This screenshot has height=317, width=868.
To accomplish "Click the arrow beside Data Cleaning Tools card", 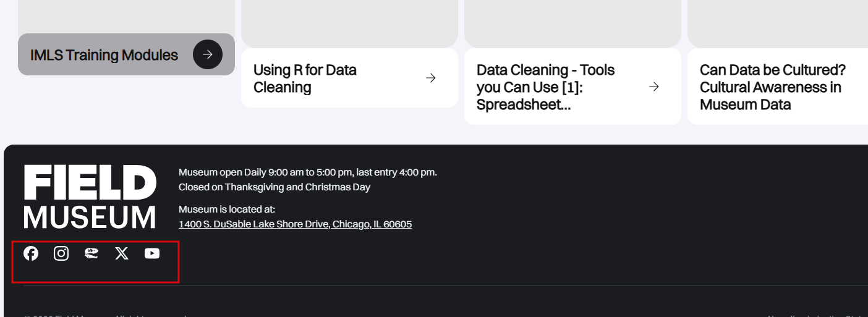I will pyautogui.click(x=654, y=87).
